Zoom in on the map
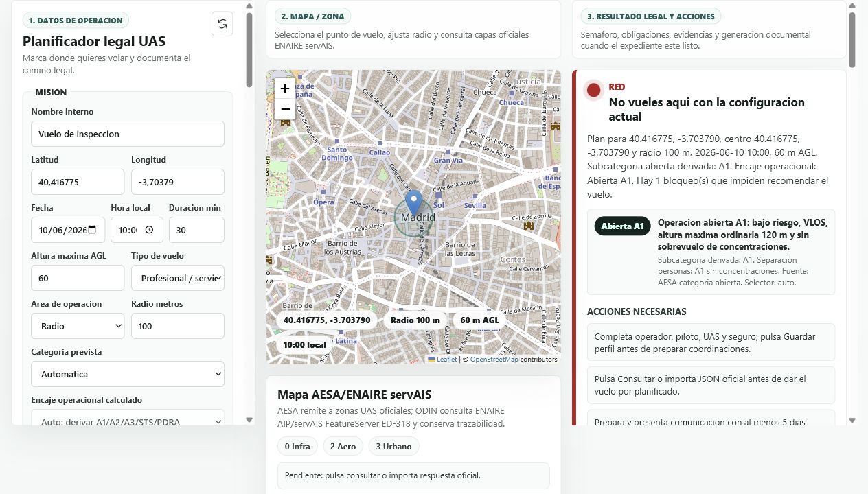The width and height of the screenshot is (868, 494). 285,89
